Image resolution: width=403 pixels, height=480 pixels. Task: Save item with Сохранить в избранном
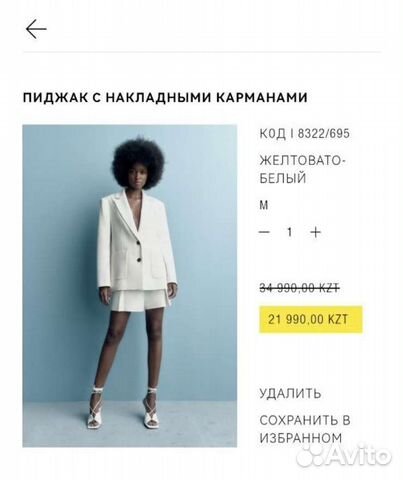click(x=305, y=429)
